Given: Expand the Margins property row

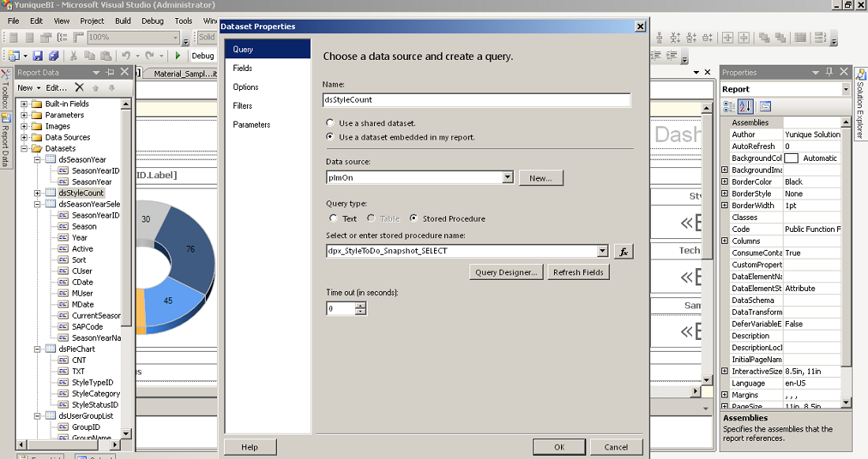Looking at the screenshot, I should coord(724,395).
